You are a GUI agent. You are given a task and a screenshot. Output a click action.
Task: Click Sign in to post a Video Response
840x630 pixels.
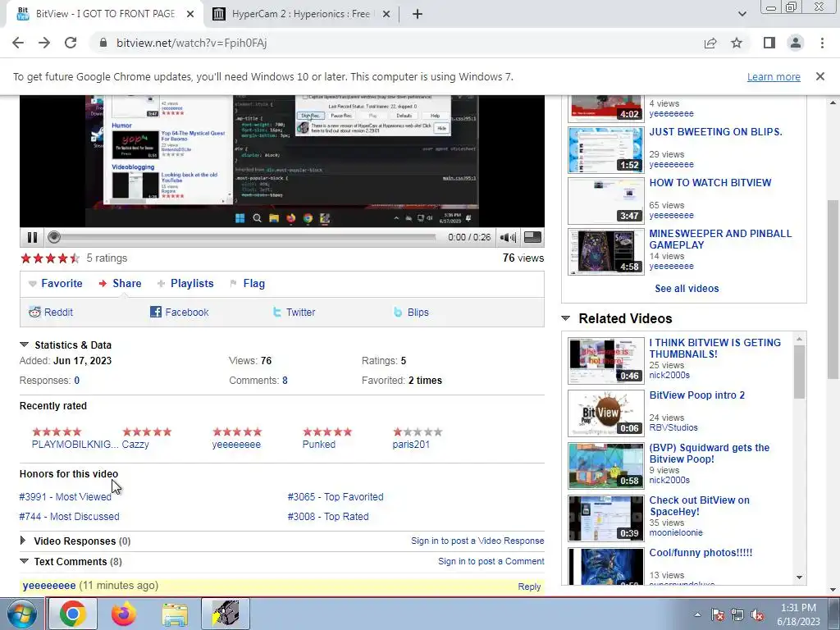[x=477, y=541]
